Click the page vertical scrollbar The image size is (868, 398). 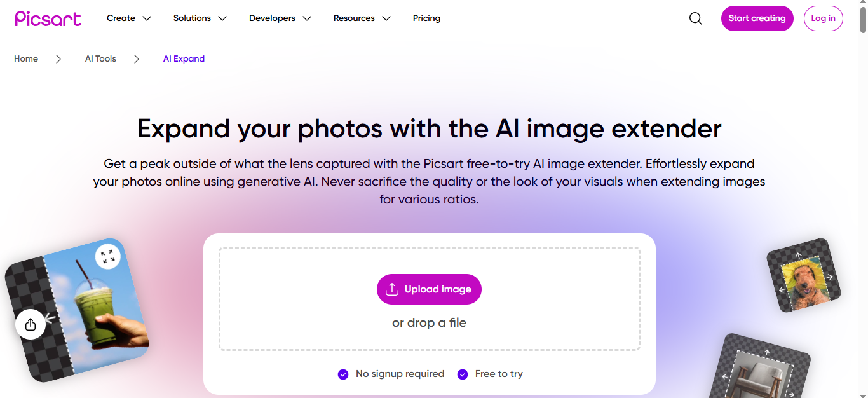[863, 191]
